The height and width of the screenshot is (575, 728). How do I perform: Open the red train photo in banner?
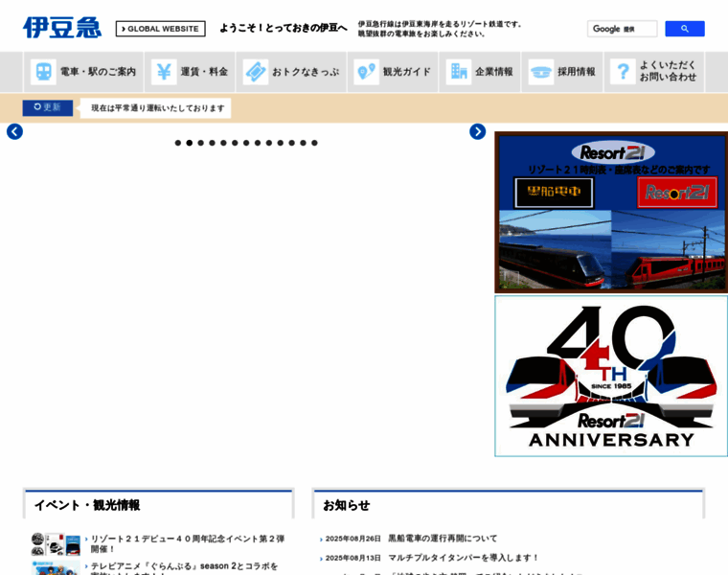coord(668,249)
